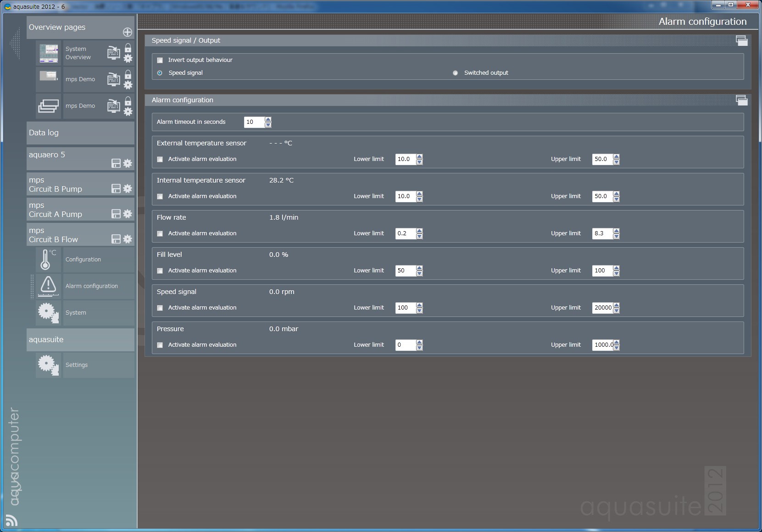The width and height of the screenshot is (762, 532).
Task: Add a new overview page with the plus icon
Action: 128,32
